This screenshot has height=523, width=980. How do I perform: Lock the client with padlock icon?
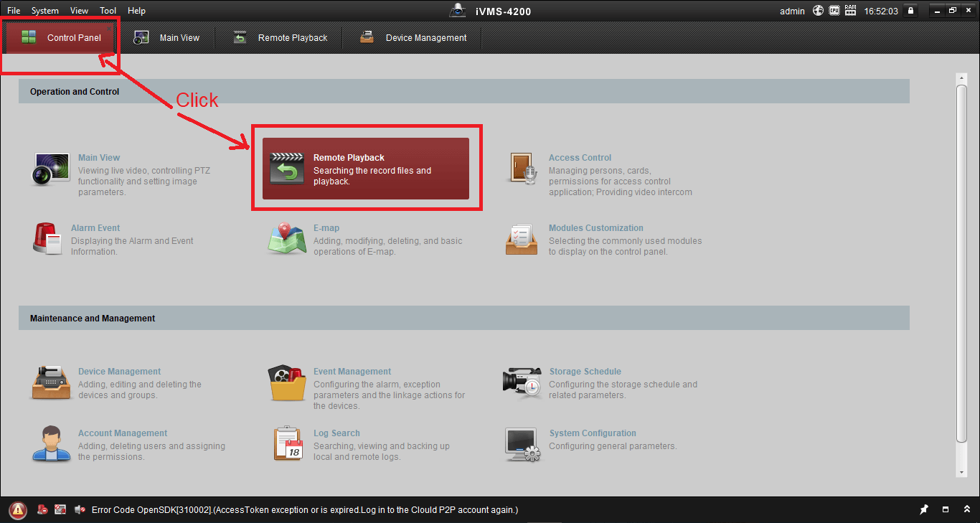[x=910, y=11]
